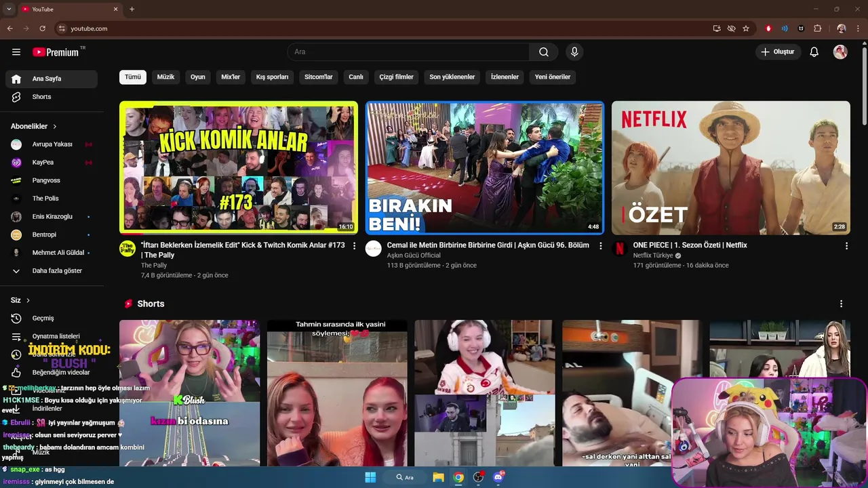Click The Pally channel avatar
The height and width of the screenshot is (488, 868).
click(127, 248)
